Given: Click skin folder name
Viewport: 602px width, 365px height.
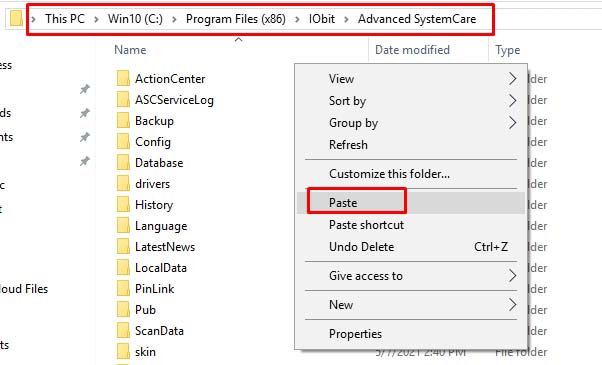Looking at the screenshot, I should click(146, 352).
